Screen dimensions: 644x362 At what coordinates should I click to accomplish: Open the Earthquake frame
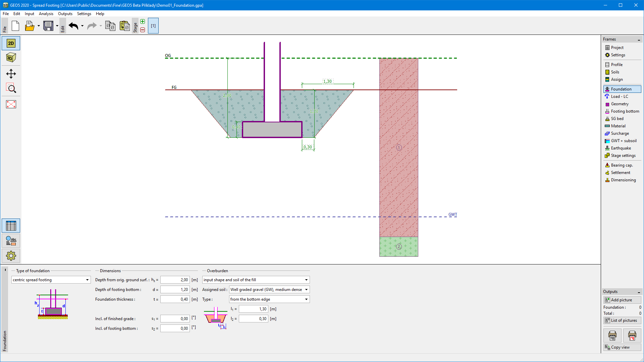click(622, 148)
